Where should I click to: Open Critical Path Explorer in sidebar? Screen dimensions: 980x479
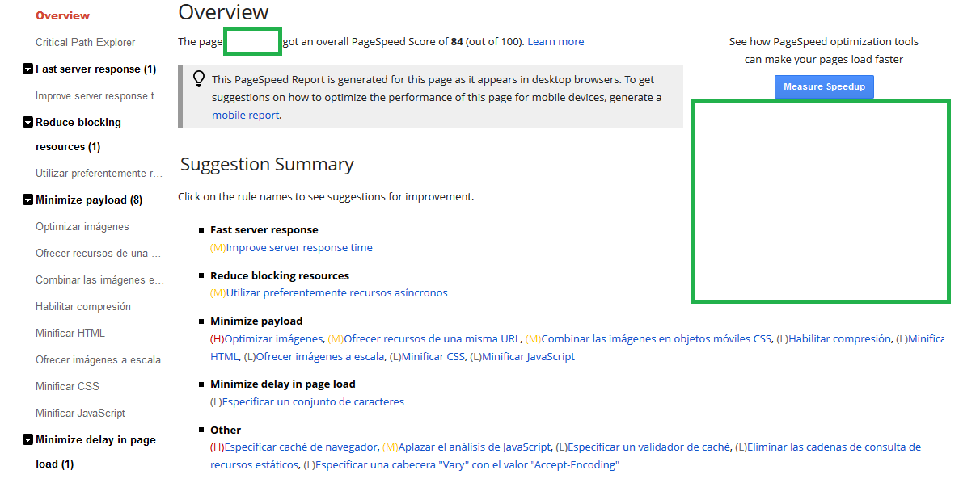pyautogui.click(x=86, y=42)
